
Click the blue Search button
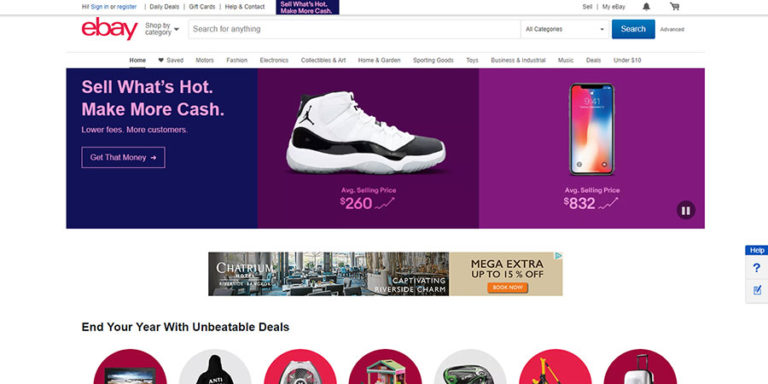633,29
